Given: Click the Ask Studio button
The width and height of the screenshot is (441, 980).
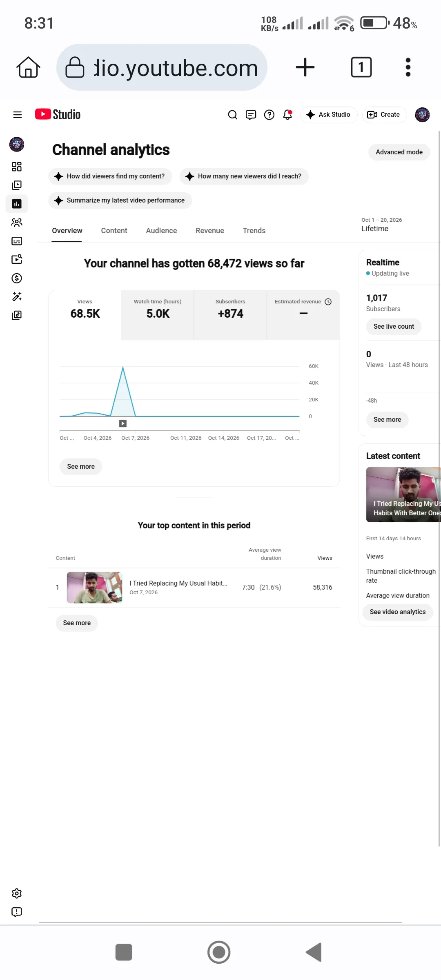Looking at the screenshot, I should [329, 115].
